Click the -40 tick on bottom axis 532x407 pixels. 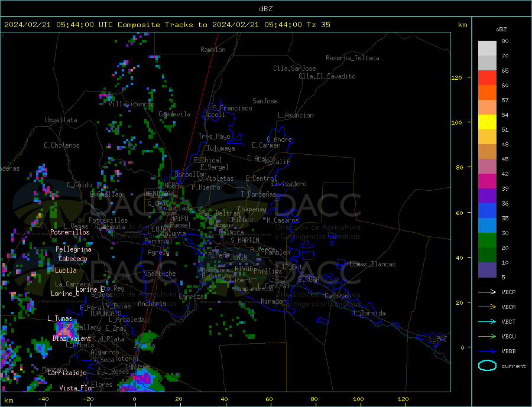click(43, 399)
